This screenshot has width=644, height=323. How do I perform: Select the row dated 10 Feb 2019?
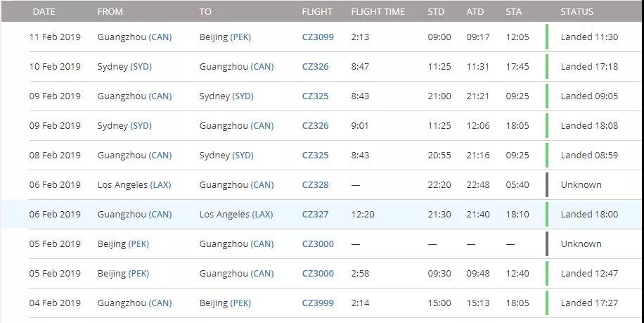tap(322, 67)
